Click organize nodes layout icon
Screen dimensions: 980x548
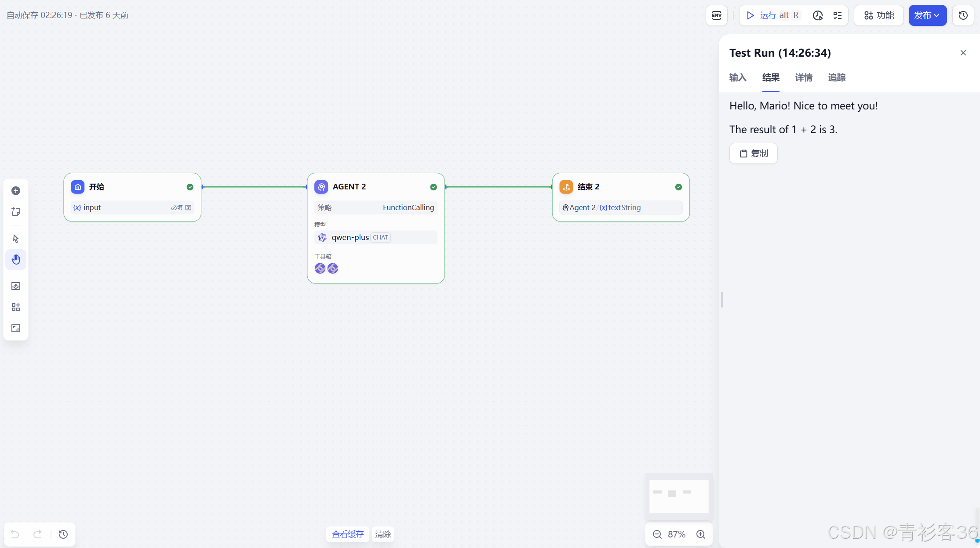[16, 307]
